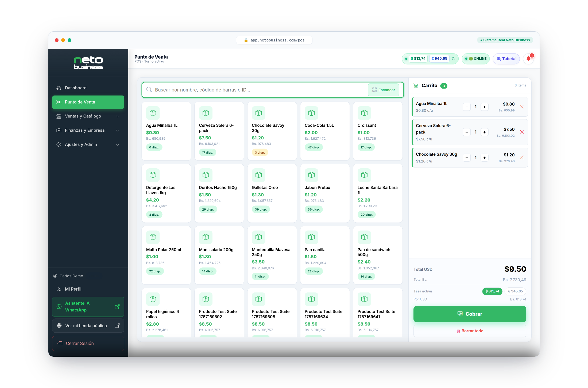Click the Neto Business logo
Viewport: 588px width, 388px height.
(88, 63)
